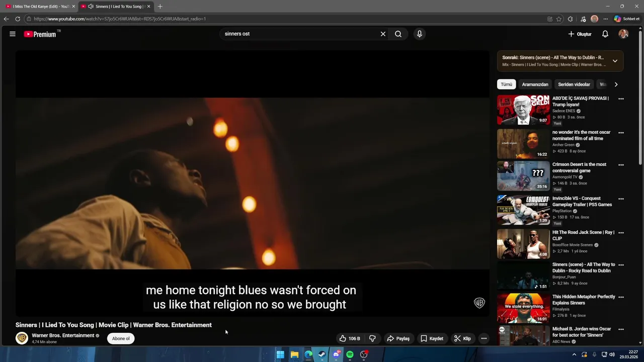Screen dimensions: 644x362
Task: Open the Invincible VS trailer thumbnail
Action: coord(523,210)
